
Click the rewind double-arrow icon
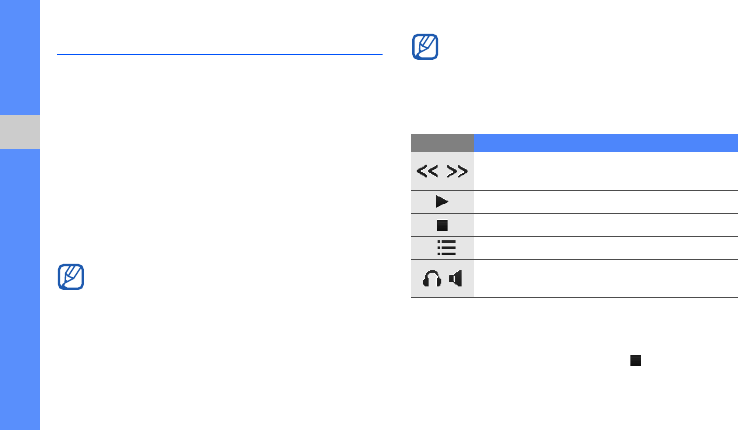tap(429, 171)
